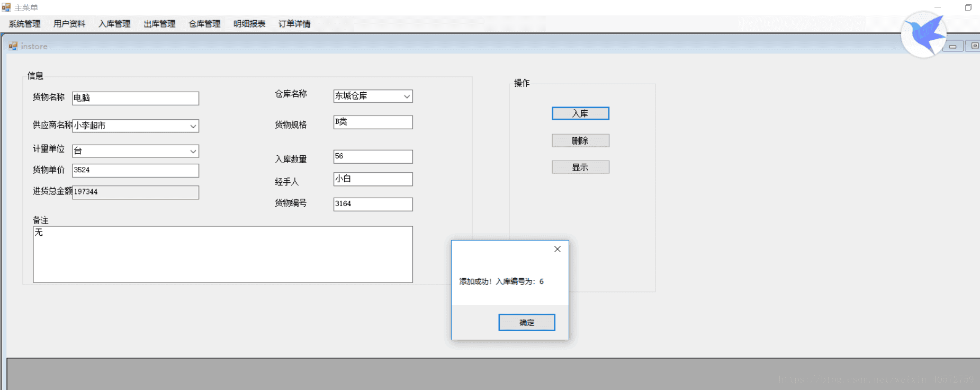Click the 入库数量 field with 56
The height and width of the screenshot is (390, 980).
click(x=373, y=156)
